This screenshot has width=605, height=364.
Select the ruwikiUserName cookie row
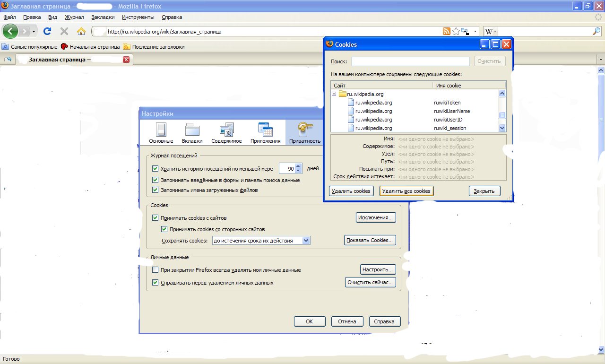pyautogui.click(x=415, y=111)
